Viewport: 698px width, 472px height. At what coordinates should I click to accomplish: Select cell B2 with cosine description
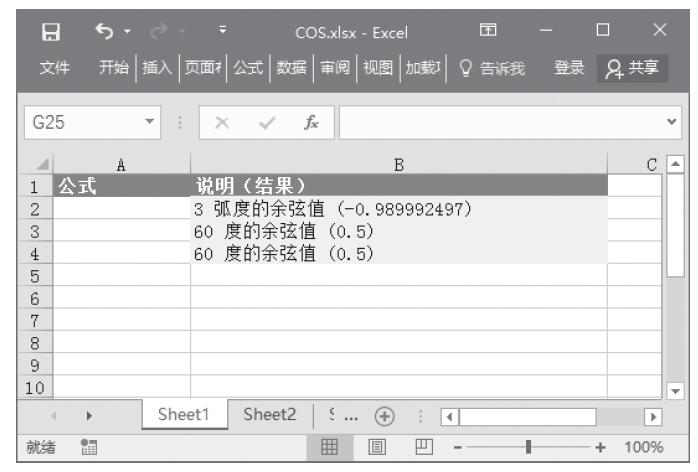pyautogui.click(x=398, y=208)
